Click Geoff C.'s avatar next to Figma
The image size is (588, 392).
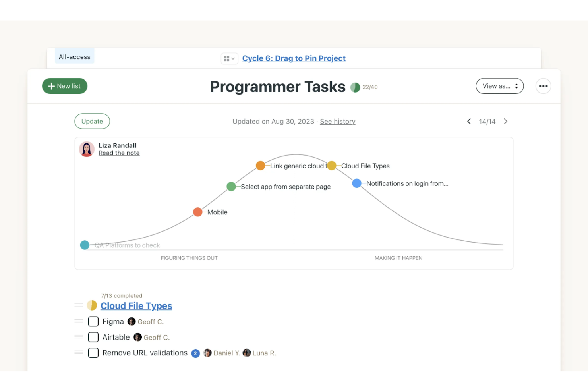point(132,321)
